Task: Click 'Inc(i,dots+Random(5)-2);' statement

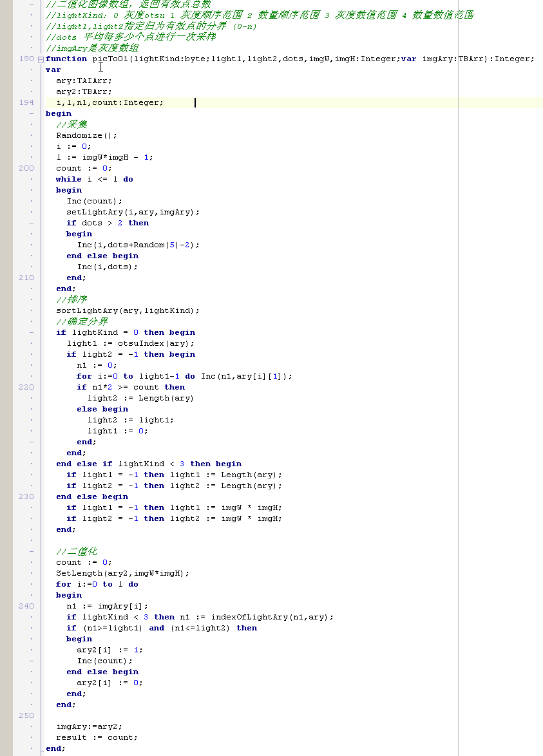Action: [138, 245]
